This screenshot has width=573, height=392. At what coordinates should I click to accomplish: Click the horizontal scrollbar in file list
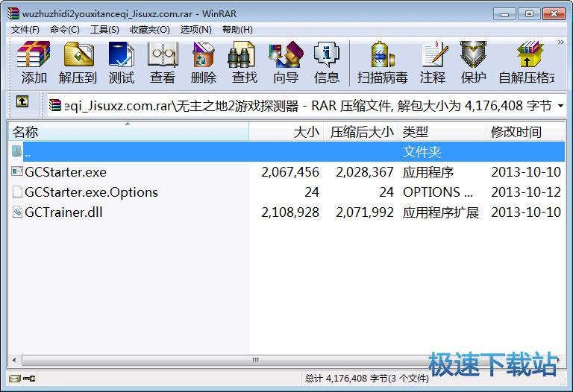(x=257, y=359)
